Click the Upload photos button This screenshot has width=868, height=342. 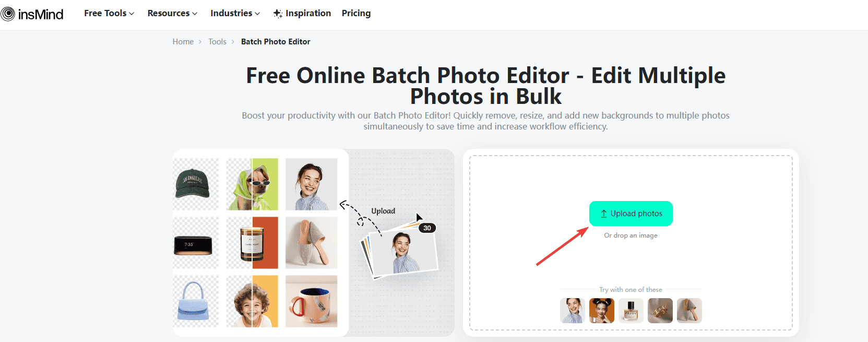tap(631, 214)
